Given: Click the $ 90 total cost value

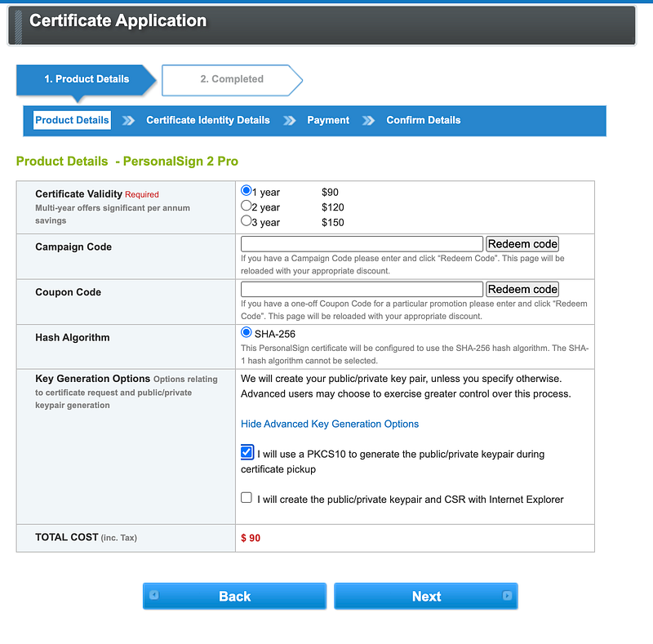Looking at the screenshot, I should [x=251, y=538].
